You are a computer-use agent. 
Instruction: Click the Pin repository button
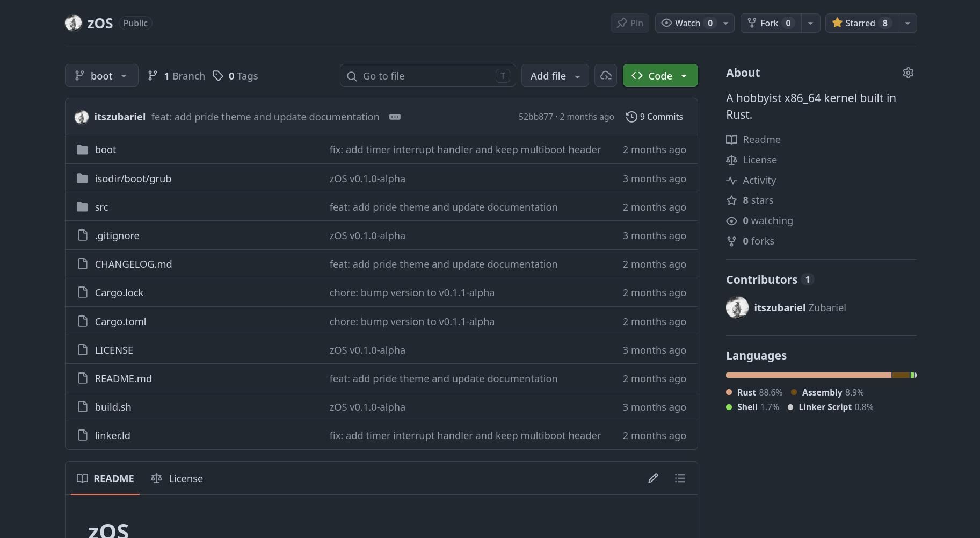click(630, 23)
